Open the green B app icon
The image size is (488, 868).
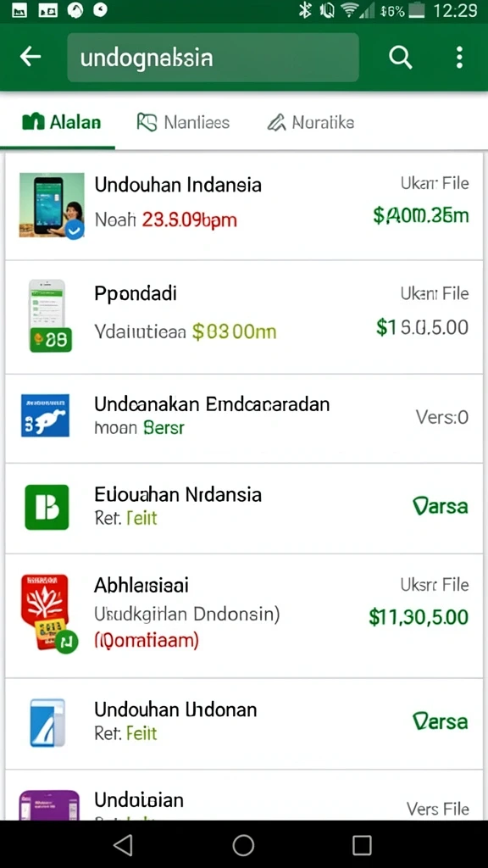coord(47,507)
